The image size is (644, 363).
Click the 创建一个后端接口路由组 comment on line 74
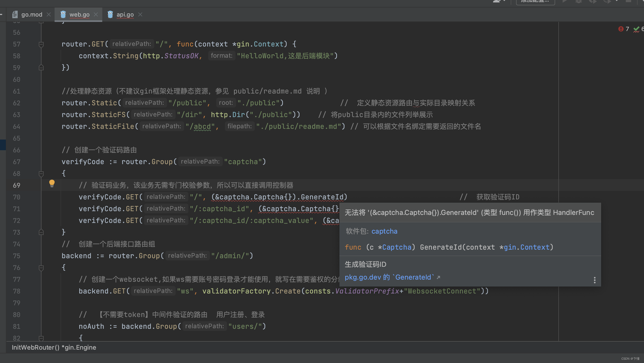pyautogui.click(x=108, y=244)
